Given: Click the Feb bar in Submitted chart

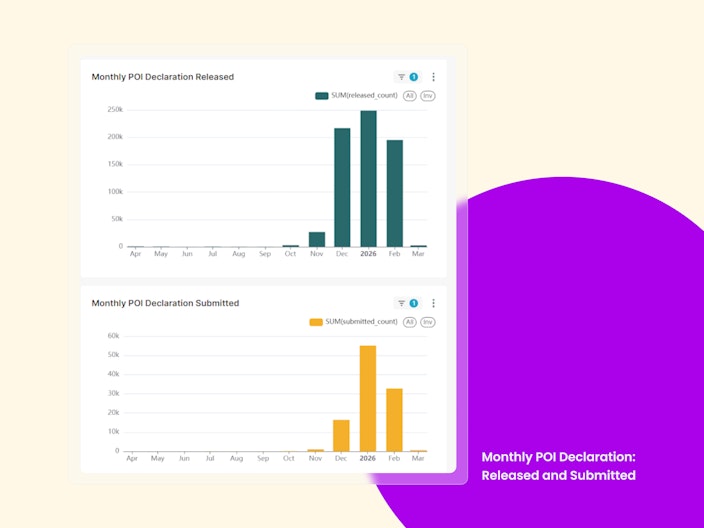Looking at the screenshot, I should [x=394, y=420].
